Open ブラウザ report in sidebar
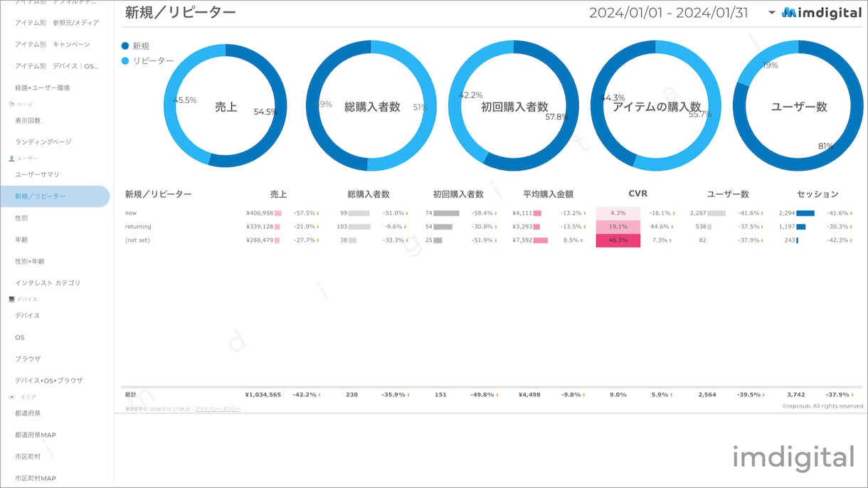This screenshot has width=868, height=488. pos(28,359)
